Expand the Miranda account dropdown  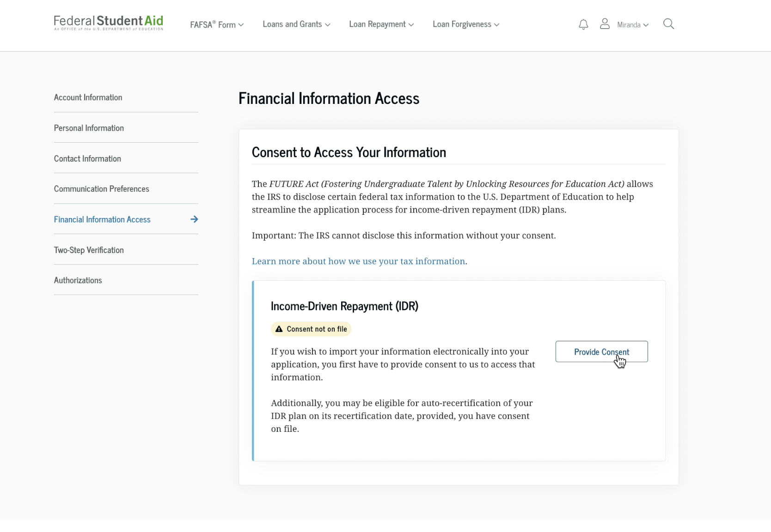click(632, 25)
